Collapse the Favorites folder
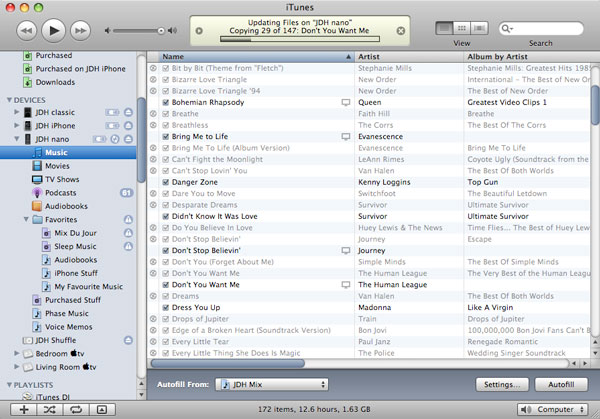 26,219
